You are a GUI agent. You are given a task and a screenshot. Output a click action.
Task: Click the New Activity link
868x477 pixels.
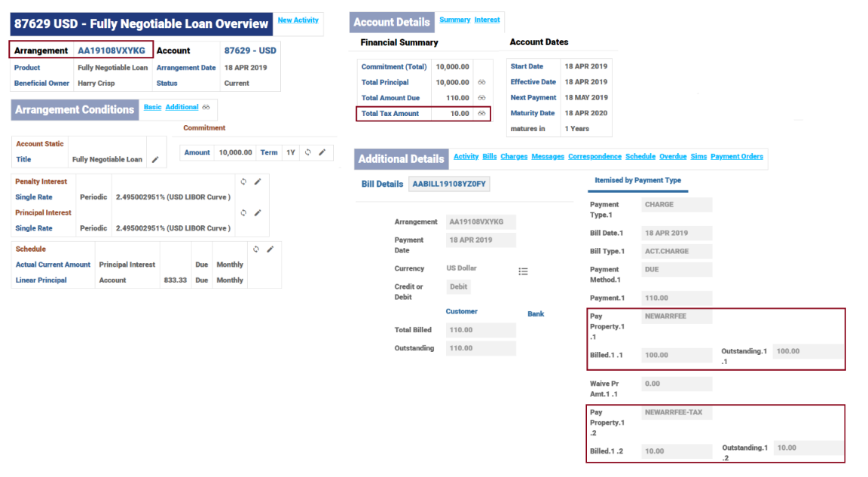(298, 20)
